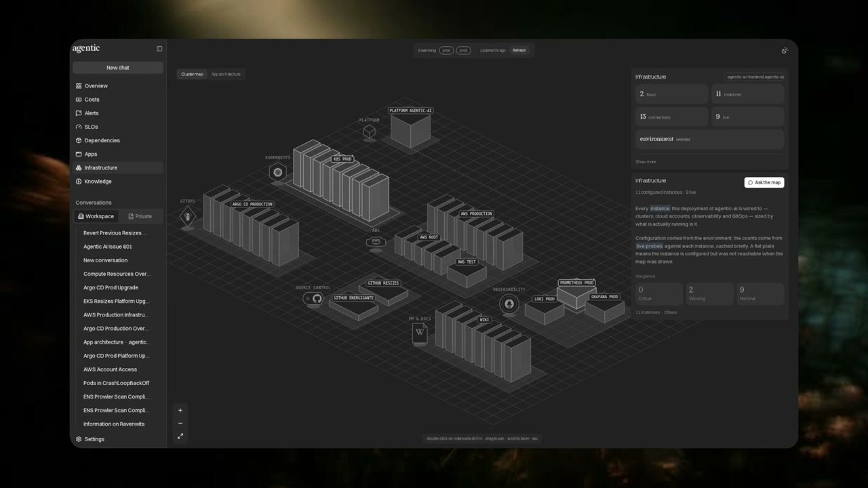Screen dimensions: 868x488
Task: Click the Wikipedia PM & Docs icon
Action: coord(420,333)
